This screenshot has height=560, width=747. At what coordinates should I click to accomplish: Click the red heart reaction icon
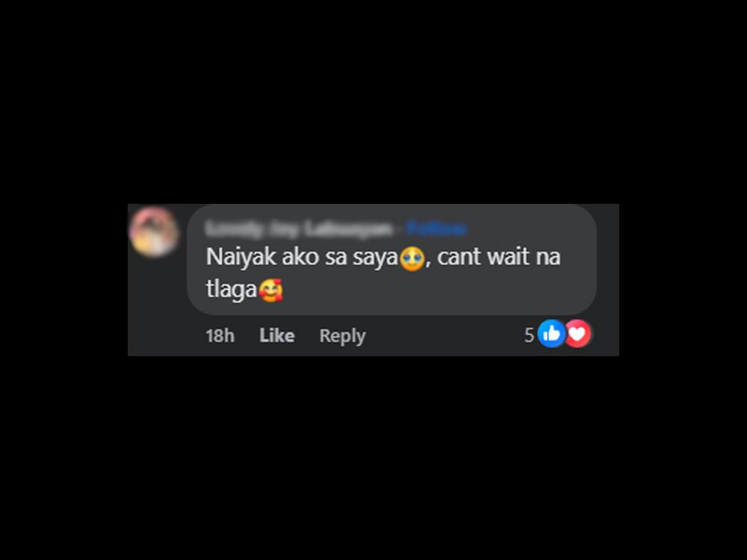pyautogui.click(x=578, y=334)
